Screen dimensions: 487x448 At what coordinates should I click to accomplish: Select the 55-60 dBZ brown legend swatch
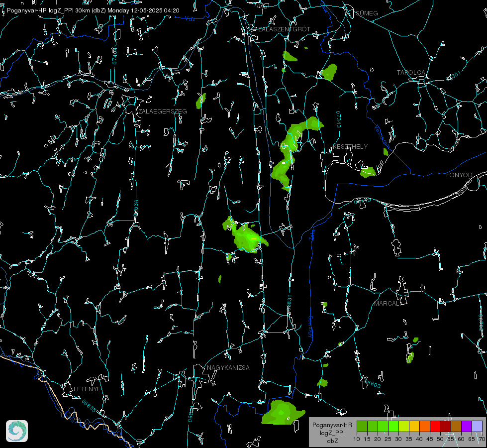(x=456, y=426)
